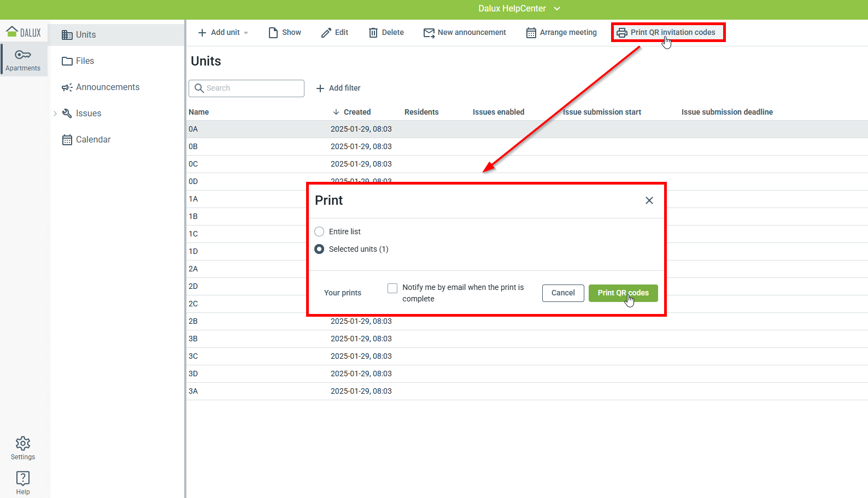868x498 pixels.
Task: Enable notify me by email checkbox
Action: coord(392,288)
